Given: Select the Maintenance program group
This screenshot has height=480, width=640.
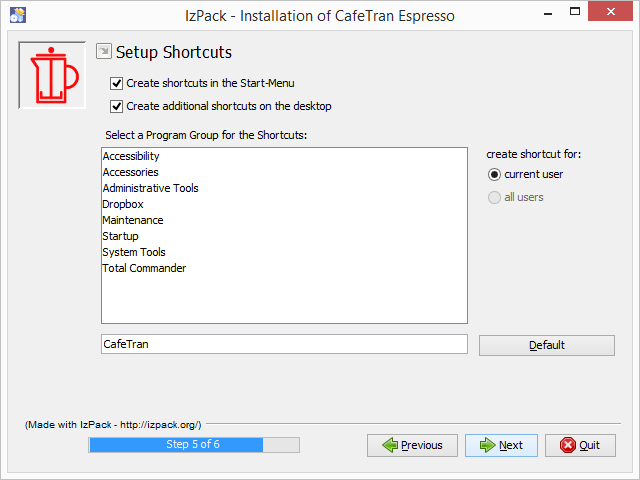Looking at the screenshot, I should click(x=132, y=220).
